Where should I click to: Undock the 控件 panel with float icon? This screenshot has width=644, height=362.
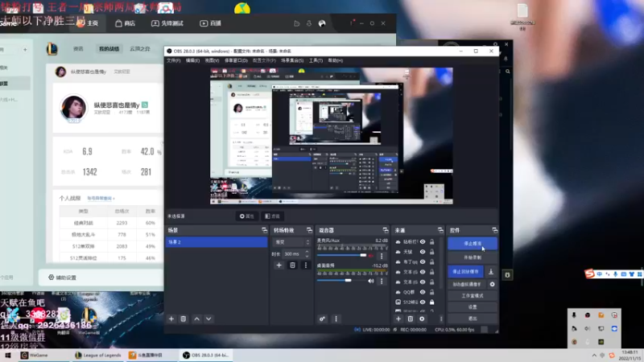click(x=494, y=230)
